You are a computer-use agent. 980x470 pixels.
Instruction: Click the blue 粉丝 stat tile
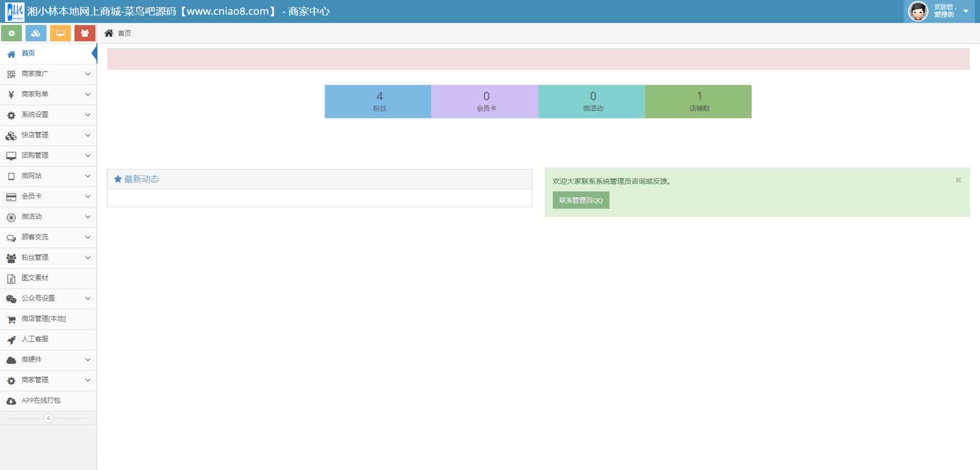(378, 102)
